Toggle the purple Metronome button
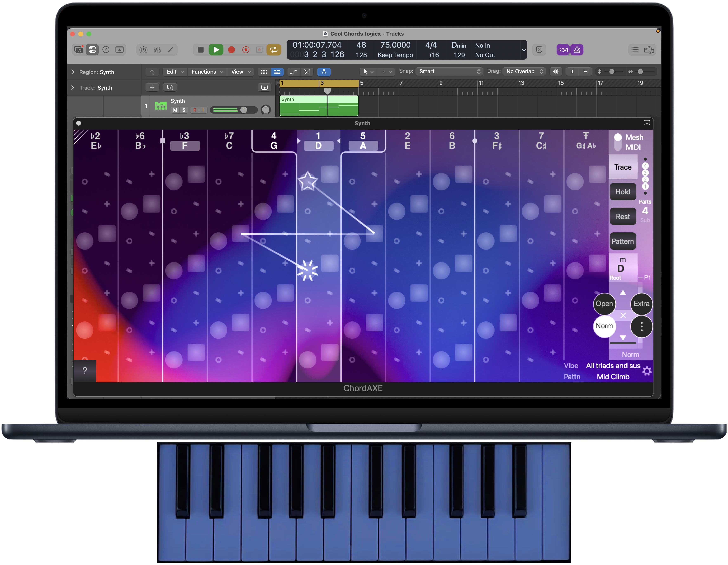The height and width of the screenshot is (565, 728). pyautogui.click(x=577, y=50)
